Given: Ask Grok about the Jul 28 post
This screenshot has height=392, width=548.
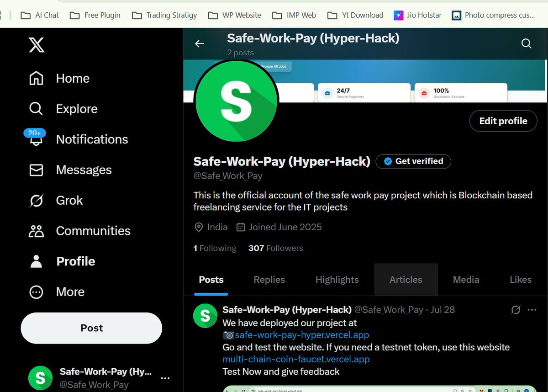Looking at the screenshot, I should 516,309.
